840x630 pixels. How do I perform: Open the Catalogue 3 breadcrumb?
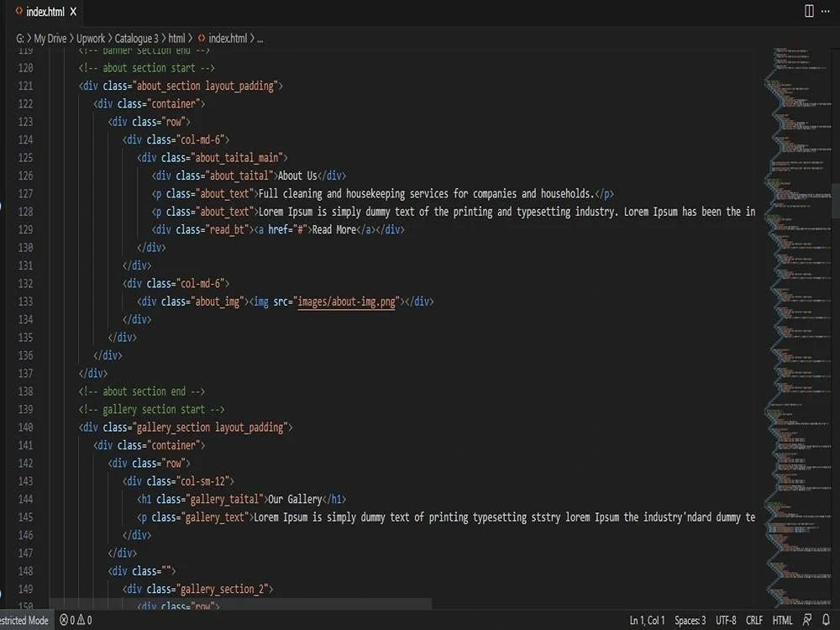[x=137, y=38]
